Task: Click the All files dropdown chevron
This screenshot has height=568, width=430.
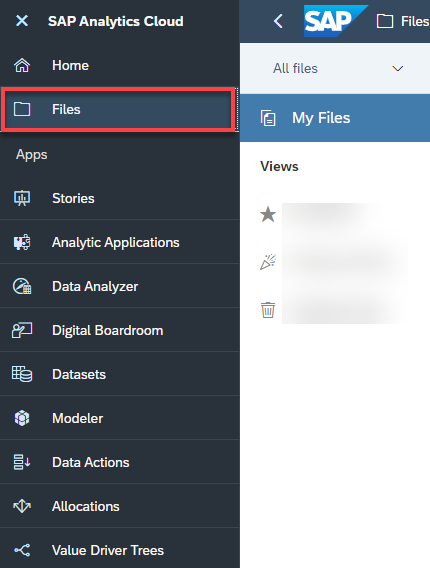Action: [398, 68]
